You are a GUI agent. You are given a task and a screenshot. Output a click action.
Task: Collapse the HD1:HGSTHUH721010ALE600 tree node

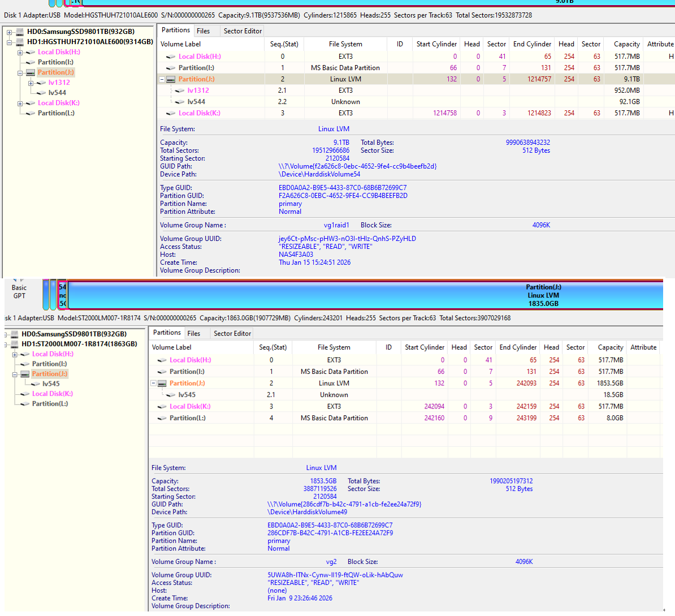click(10, 42)
